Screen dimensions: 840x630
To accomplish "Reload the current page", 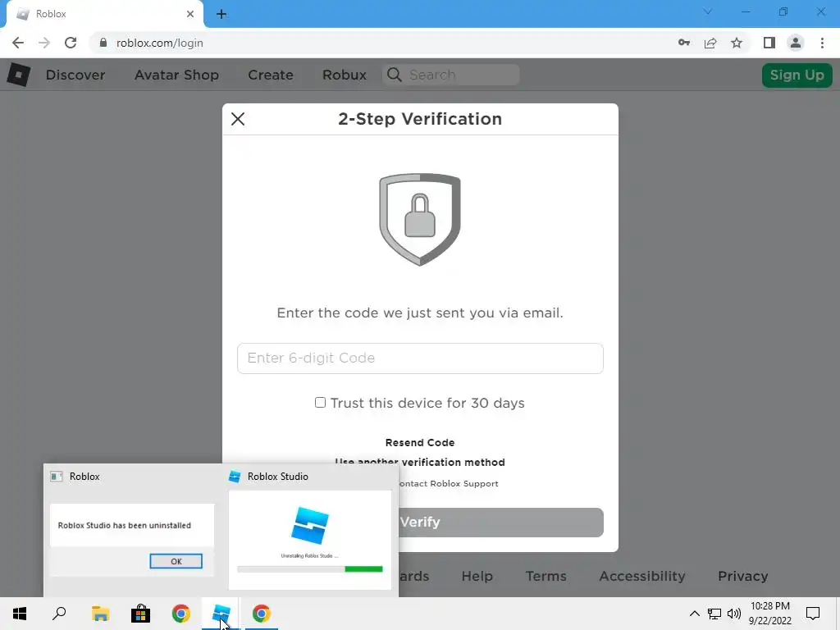I will point(71,43).
